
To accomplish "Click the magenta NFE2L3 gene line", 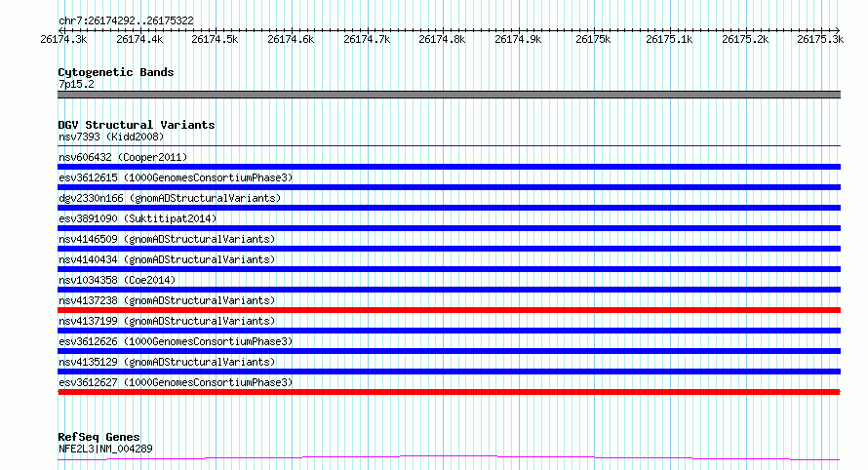I will 449,458.
